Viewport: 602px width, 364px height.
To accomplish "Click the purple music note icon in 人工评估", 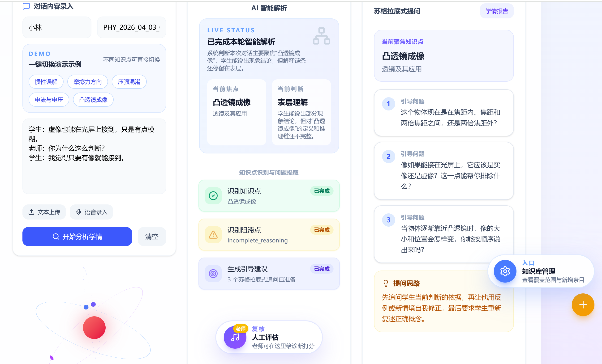I will 235,337.
